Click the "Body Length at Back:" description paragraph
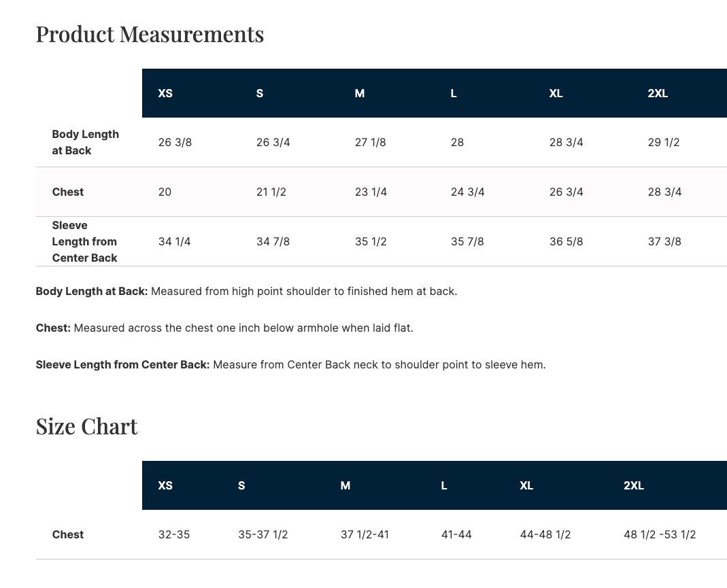 click(x=246, y=291)
